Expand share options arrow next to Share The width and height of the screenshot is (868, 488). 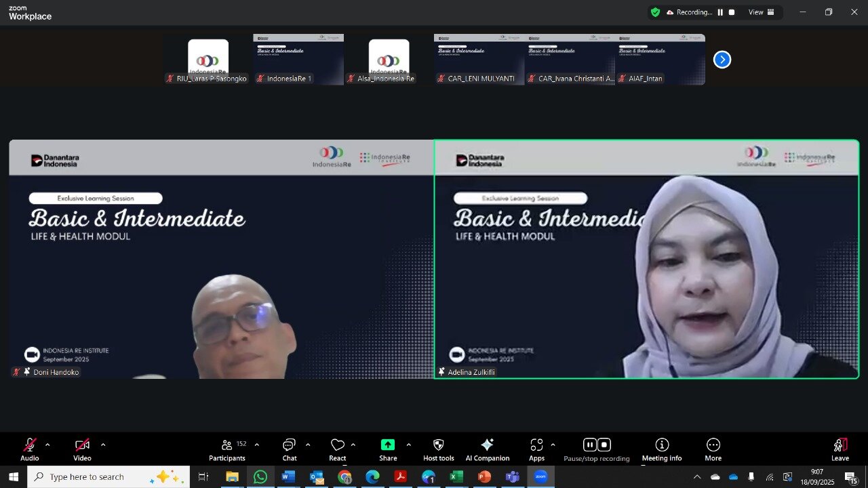408,445
